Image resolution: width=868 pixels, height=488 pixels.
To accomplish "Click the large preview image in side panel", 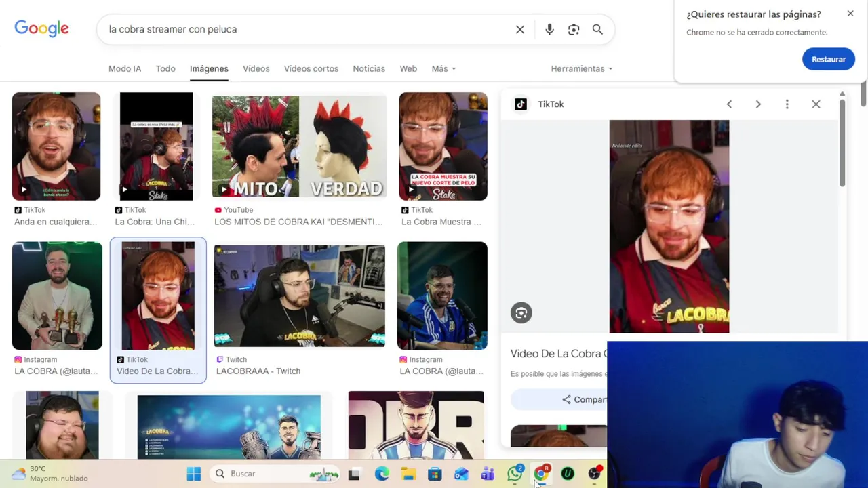I will (669, 226).
